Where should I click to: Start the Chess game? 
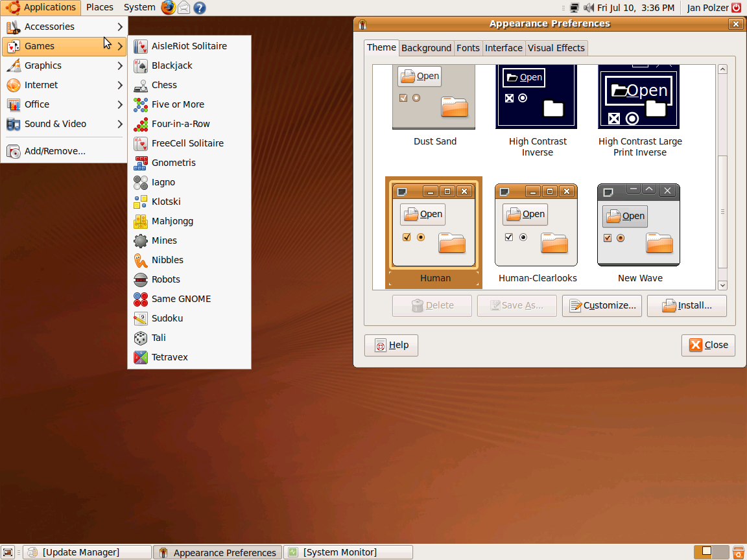(189, 86)
